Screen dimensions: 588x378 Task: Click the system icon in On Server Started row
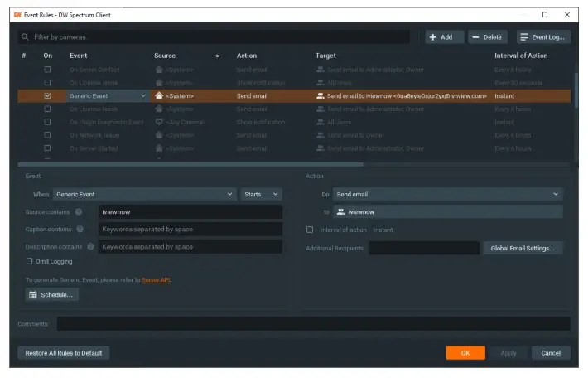(159, 148)
